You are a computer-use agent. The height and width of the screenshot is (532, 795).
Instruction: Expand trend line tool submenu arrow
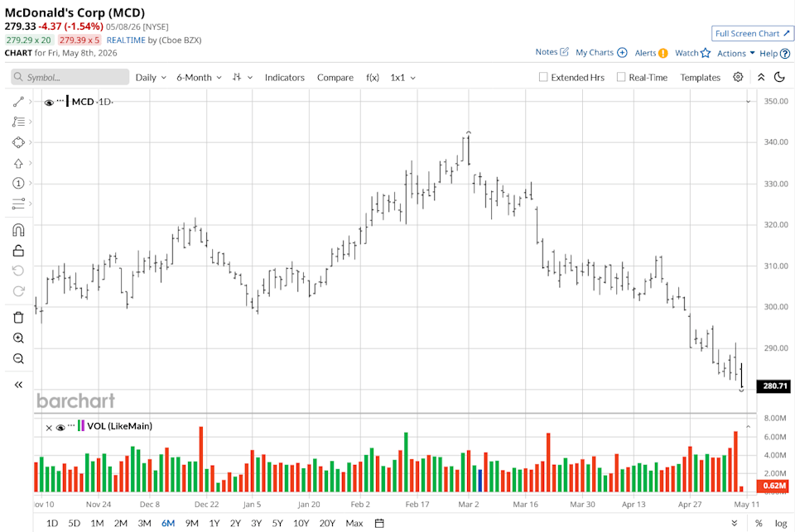tap(31, 102)
